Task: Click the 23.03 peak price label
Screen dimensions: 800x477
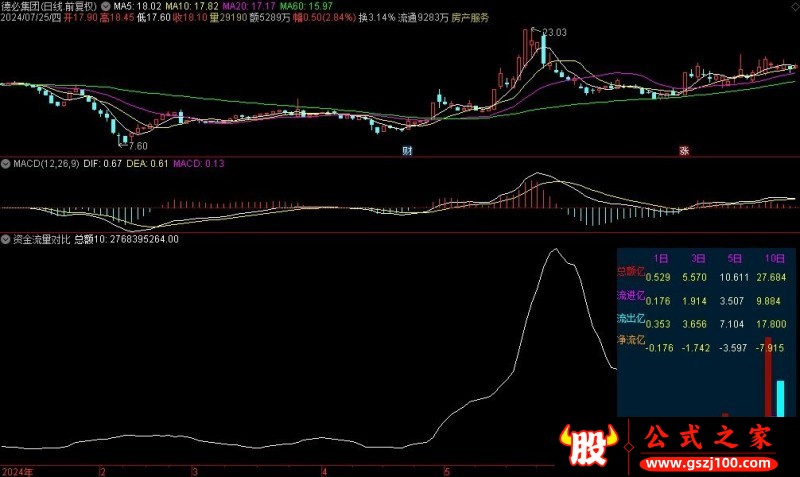Action: (x=554, y=33)
